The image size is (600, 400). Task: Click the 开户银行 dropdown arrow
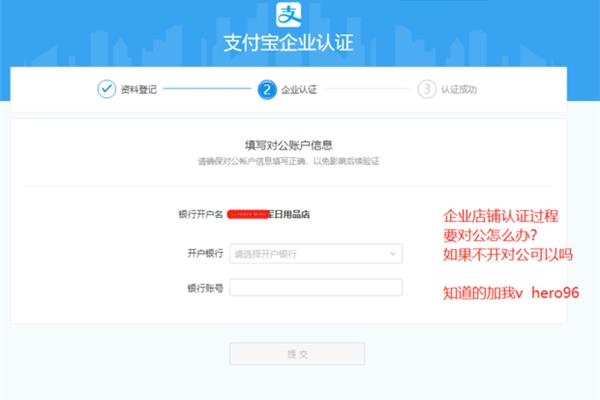392,254
